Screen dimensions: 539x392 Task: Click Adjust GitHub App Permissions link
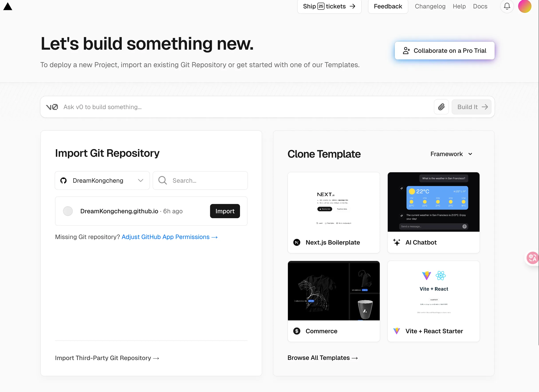point(169,237)
